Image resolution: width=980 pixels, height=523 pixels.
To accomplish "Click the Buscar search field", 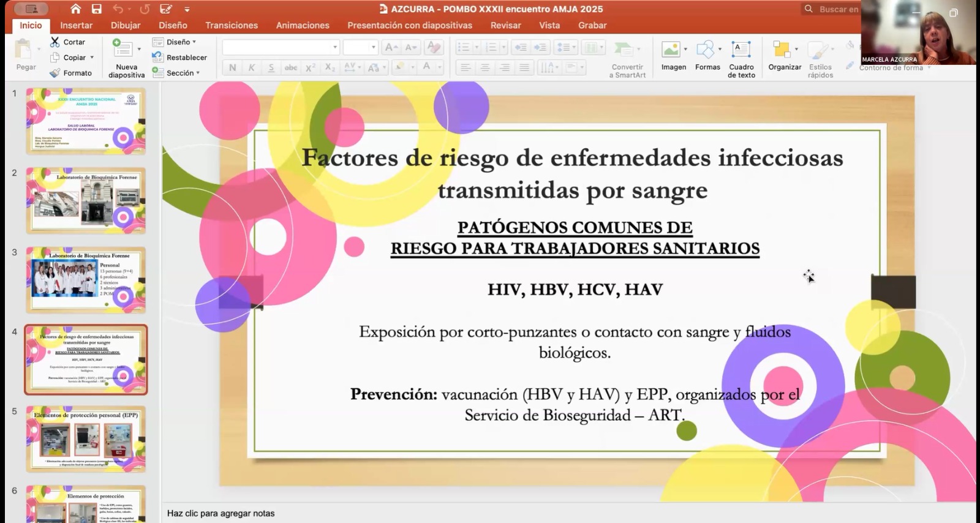I will (832, 9).
